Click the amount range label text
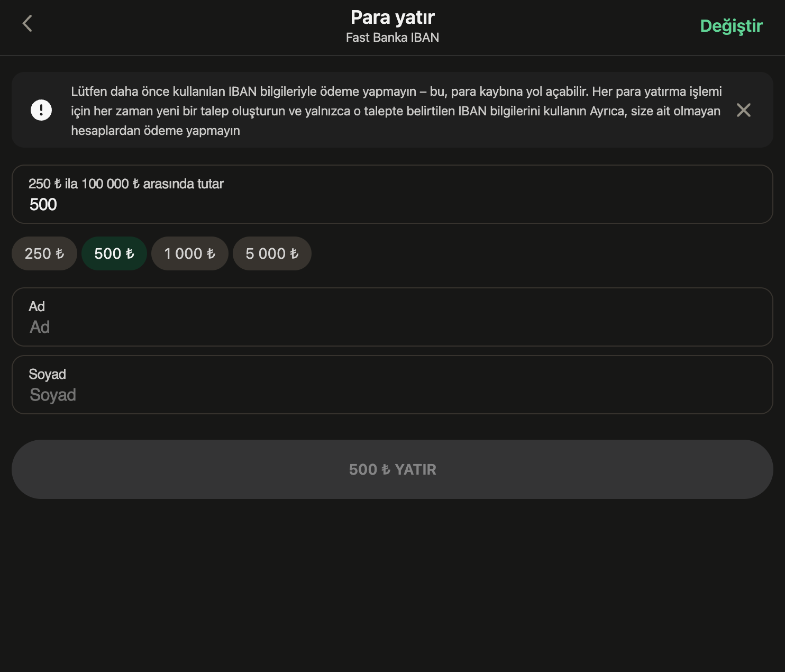Screen dimensions: 785x672 pyautogui.click(x=126, y=184)
